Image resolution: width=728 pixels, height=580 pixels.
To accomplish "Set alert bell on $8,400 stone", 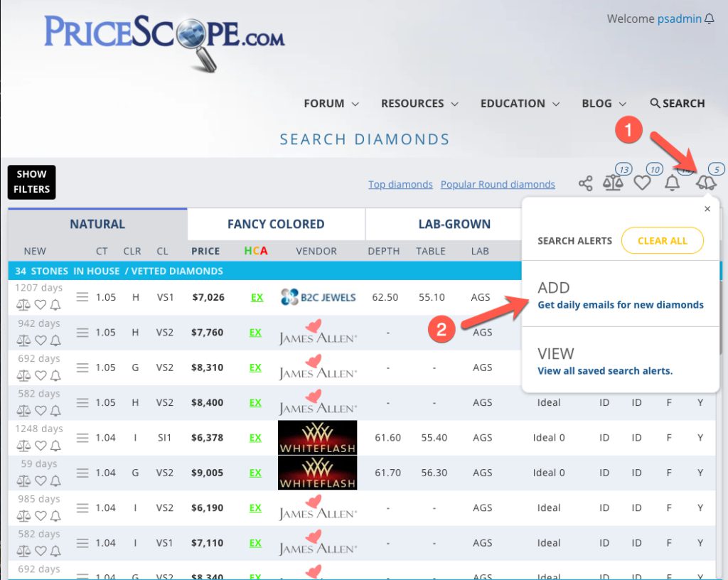I will point(55,411).
